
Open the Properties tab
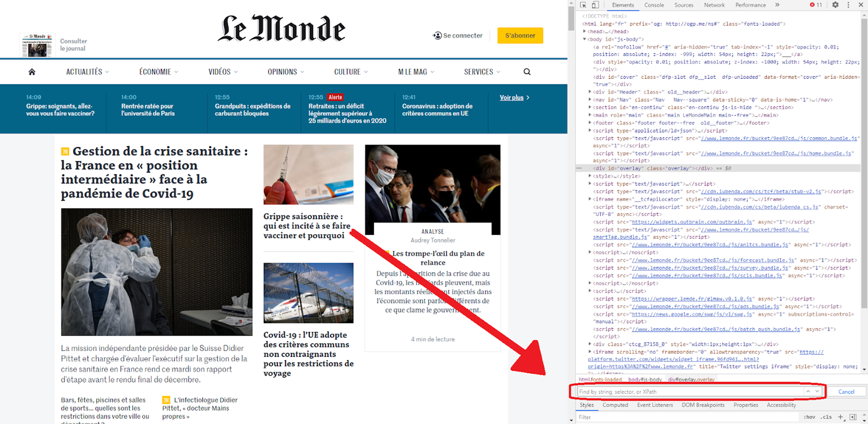(x=746, y=405)
